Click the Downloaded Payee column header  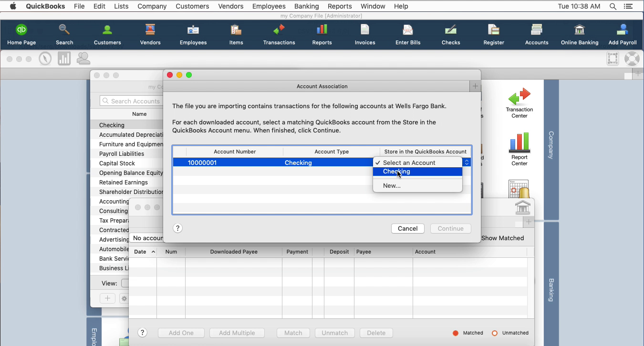click(234, 252)
